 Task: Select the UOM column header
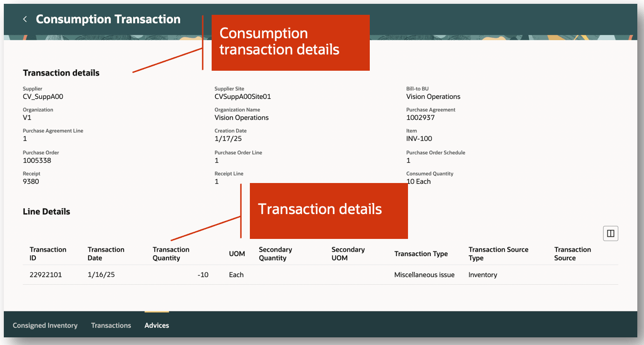pos(237,253)
